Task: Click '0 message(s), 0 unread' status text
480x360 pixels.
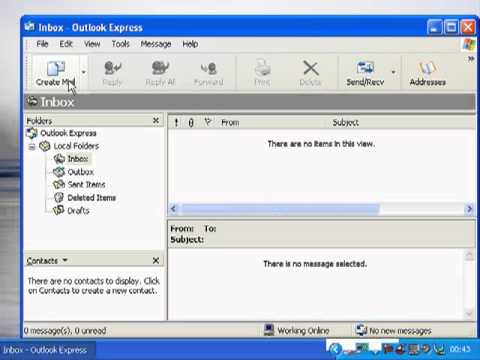Action: [65, 331]
